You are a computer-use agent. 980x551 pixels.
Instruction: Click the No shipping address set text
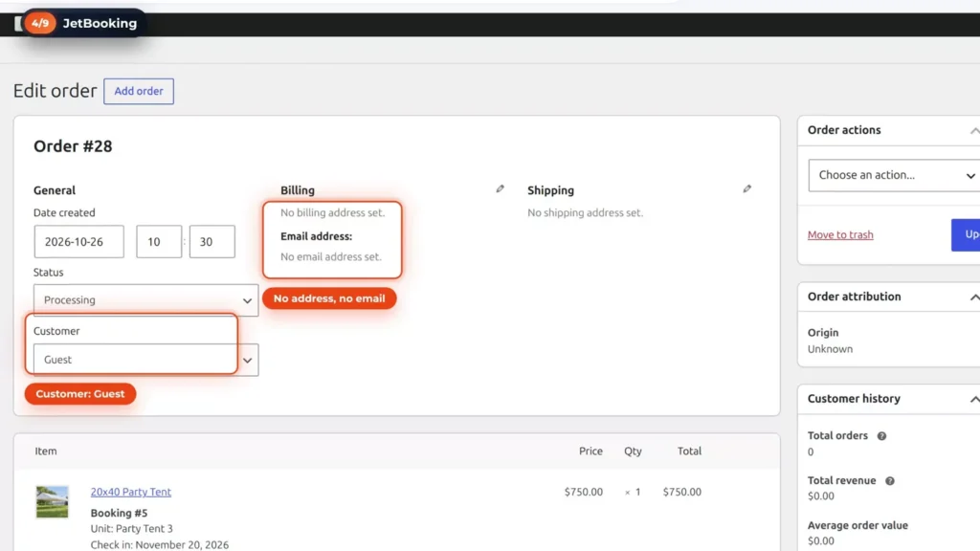coord(585,212)
